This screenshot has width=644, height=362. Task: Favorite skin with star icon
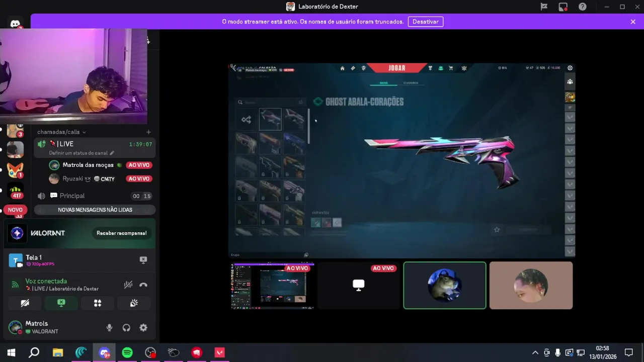pyautogui.click(x=497, y=230)
